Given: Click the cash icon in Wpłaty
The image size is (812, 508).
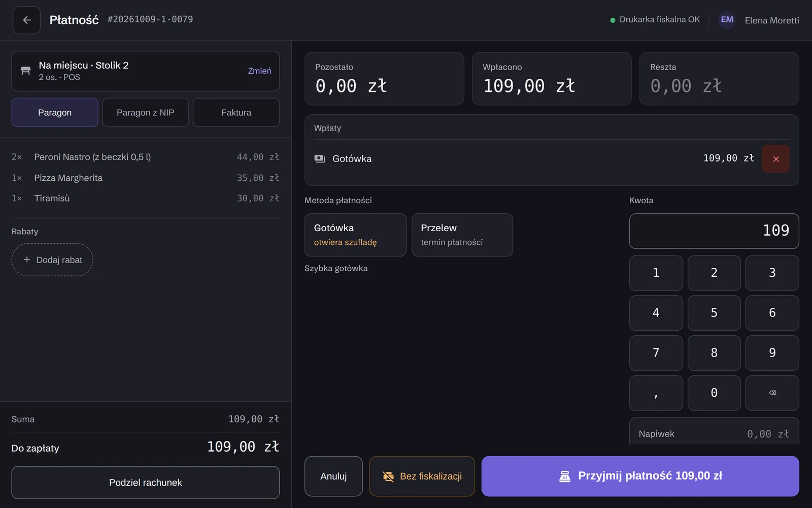Looking at the screenshot, I should pos(320,158).
